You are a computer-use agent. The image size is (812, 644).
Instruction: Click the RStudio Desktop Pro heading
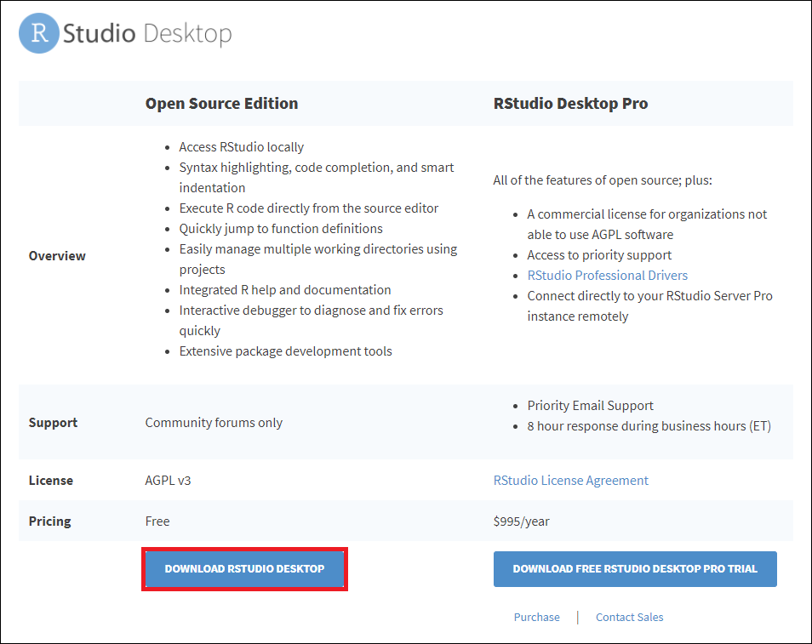click(570, 104)
